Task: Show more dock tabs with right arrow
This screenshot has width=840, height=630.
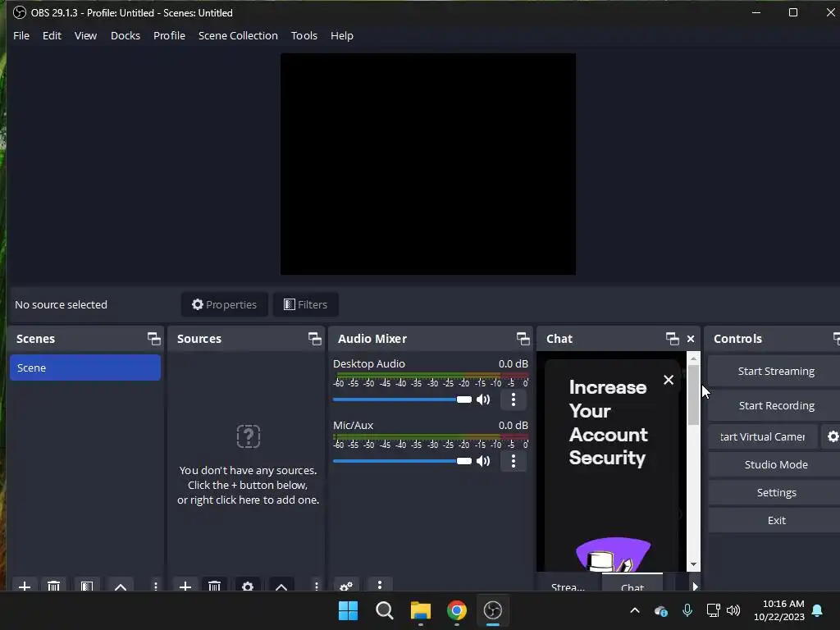Action: click(x=695, y=586)
